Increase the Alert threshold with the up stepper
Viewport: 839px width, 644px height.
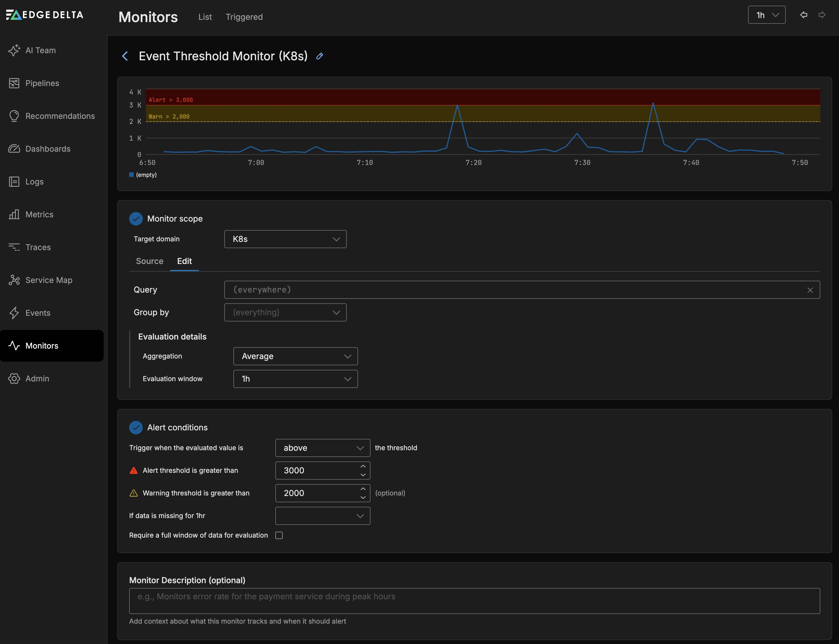pos(363,466)
